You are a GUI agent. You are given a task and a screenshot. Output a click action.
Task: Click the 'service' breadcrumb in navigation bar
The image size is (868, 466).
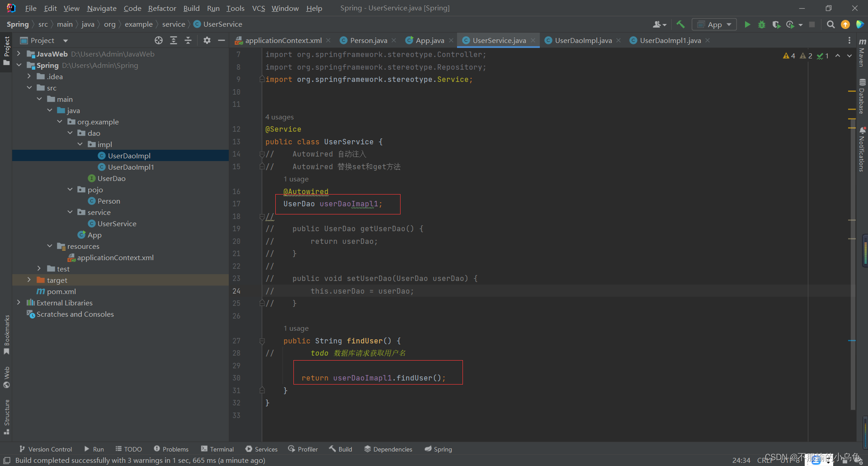[174, 24]
